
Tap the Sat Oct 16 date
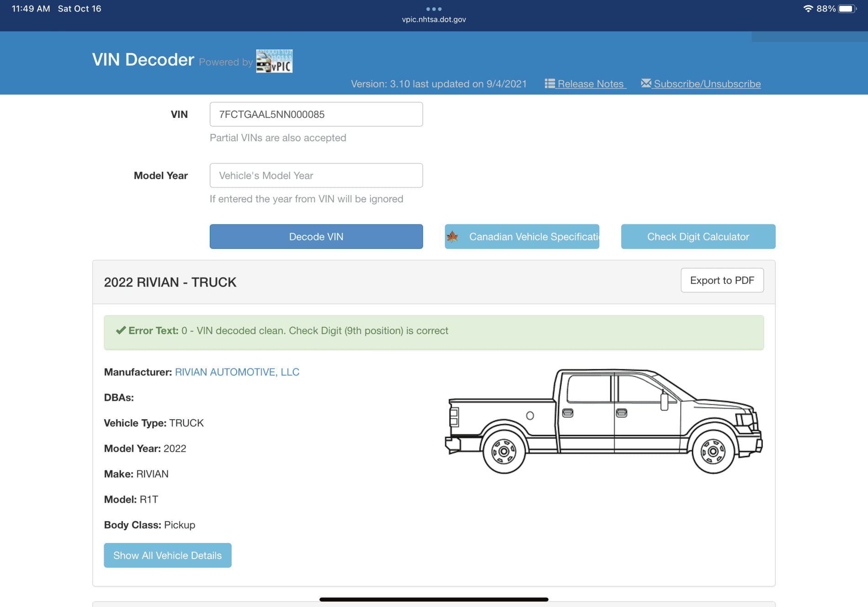pos(79,9)
